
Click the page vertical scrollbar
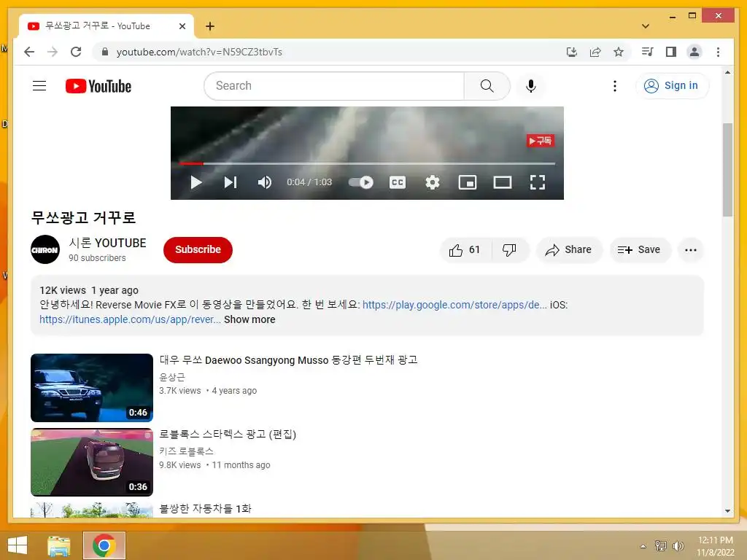pyautogui.click(x=727, y=169)
